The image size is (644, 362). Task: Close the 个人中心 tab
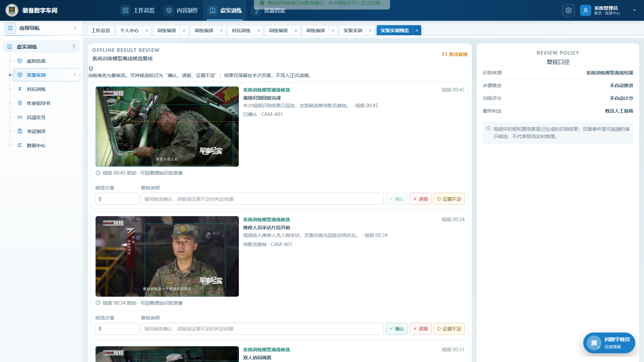[x=147, y=31]
